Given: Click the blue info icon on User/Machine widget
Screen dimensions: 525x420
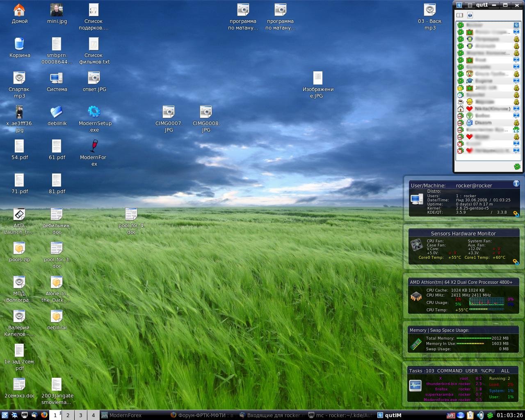Looking at the screenshot, I should click(x=516, y=184).
